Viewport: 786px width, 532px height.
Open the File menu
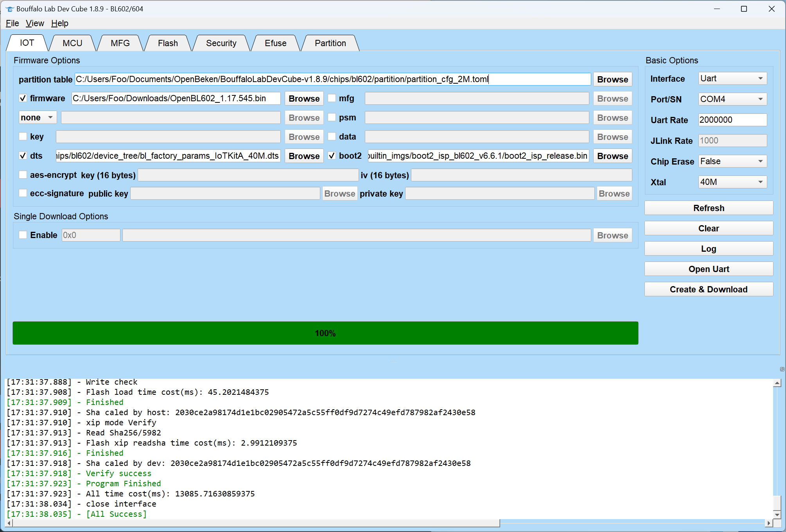(x=13, y=23)
